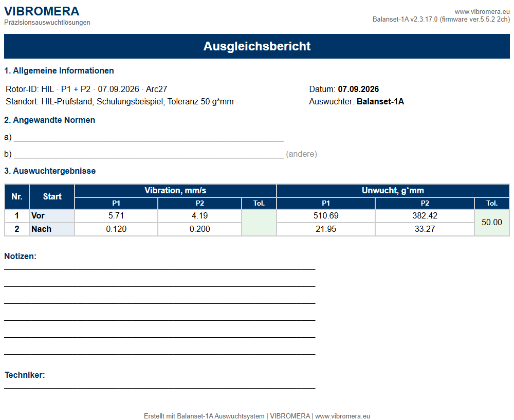Viewport: 514px width, 420px height.
Task: Open www.vibromera.eu in the header
Action: (482, 12)
